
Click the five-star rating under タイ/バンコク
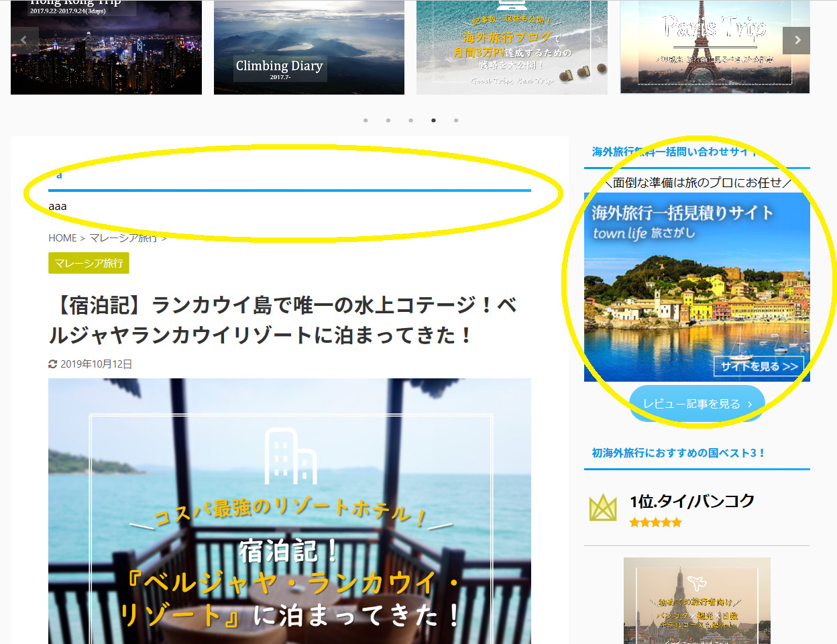655,523
